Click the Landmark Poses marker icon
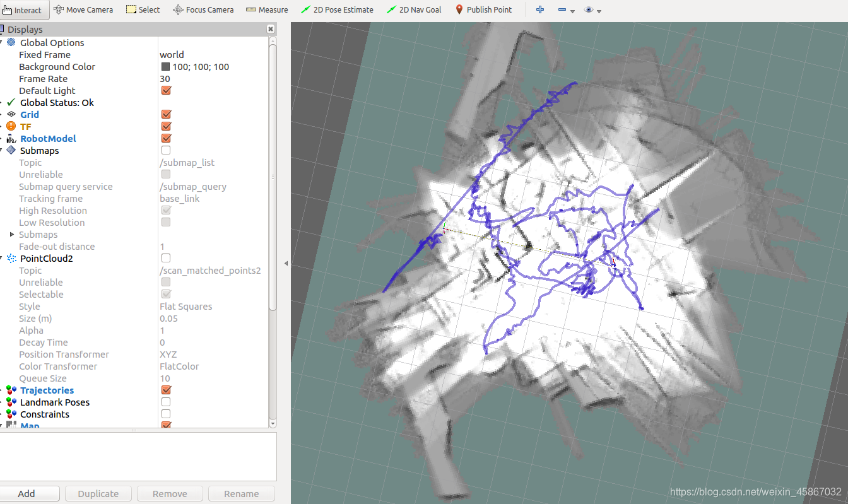The height and width of the screenshot is (504, 848). pyautogui.click(x=11, y=402)
